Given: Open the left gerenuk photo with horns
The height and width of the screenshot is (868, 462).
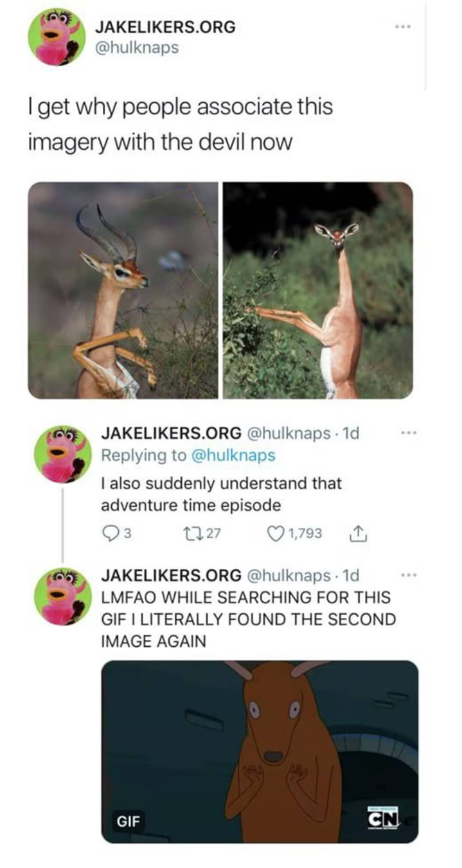Looking at the screenshot, I should click(123, 291).
